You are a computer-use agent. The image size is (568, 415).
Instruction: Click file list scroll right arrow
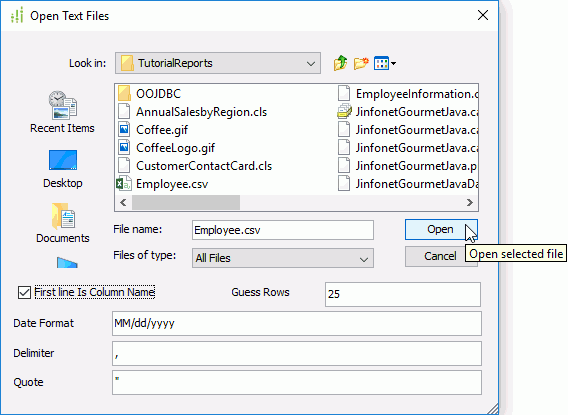[470, 202]
